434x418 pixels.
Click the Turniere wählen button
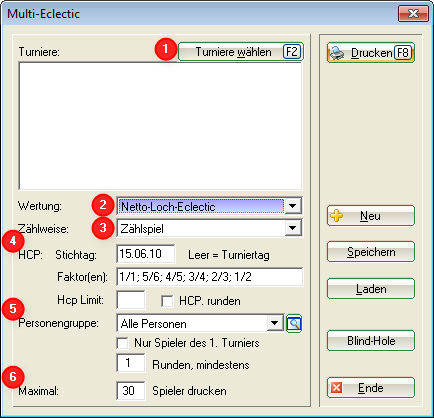[x=241, y=52]
